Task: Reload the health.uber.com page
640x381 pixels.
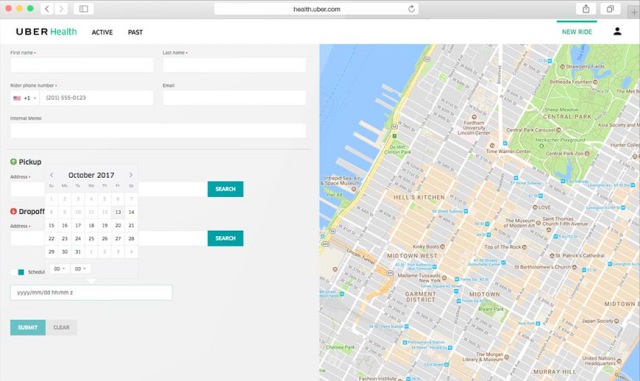Action: click(411, 9)
